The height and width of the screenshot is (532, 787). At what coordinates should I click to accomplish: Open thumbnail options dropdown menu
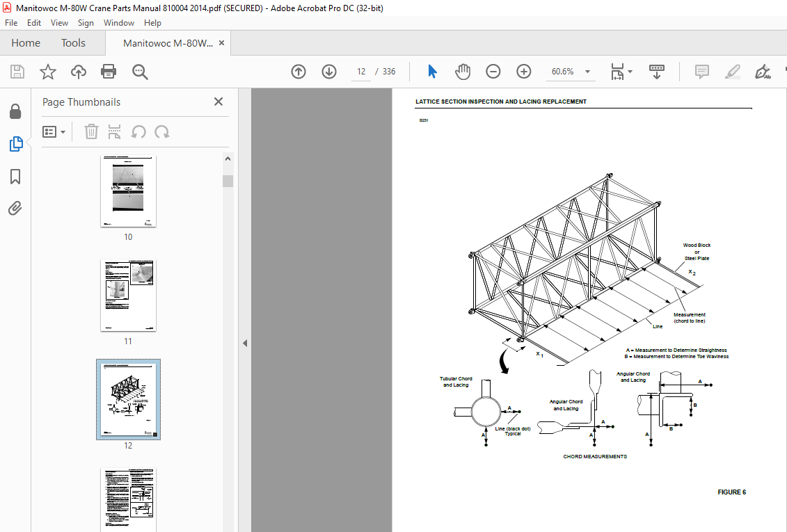tap(54, 132)
